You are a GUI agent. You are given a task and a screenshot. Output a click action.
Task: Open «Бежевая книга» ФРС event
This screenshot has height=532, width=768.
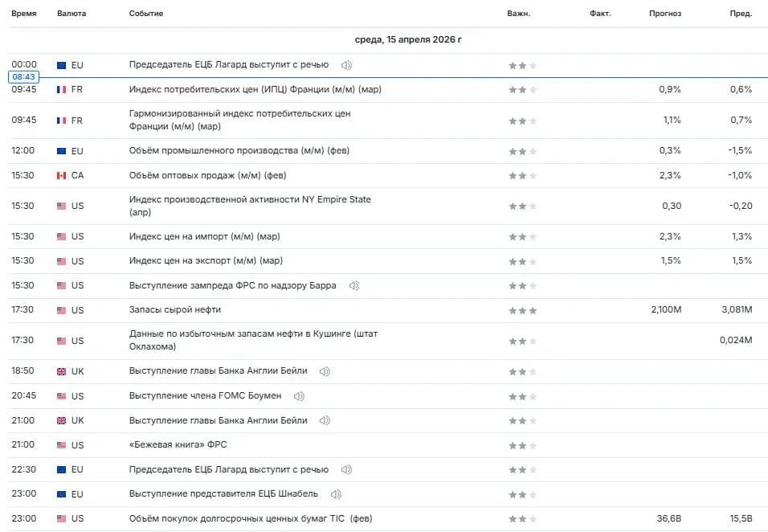pos(178,444)
